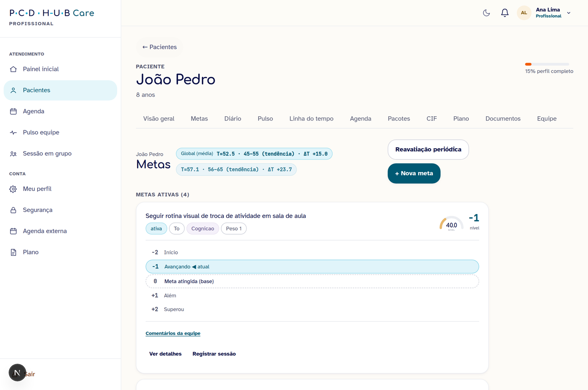Open the Meu perfil gear icon
This screenshot has width=588, height=390.
(x=13, y=189)
